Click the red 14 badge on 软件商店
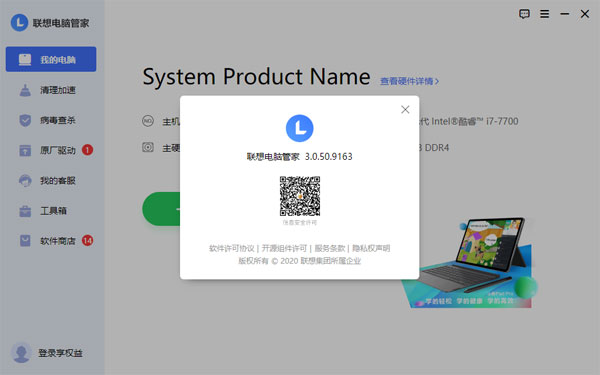 87,240
